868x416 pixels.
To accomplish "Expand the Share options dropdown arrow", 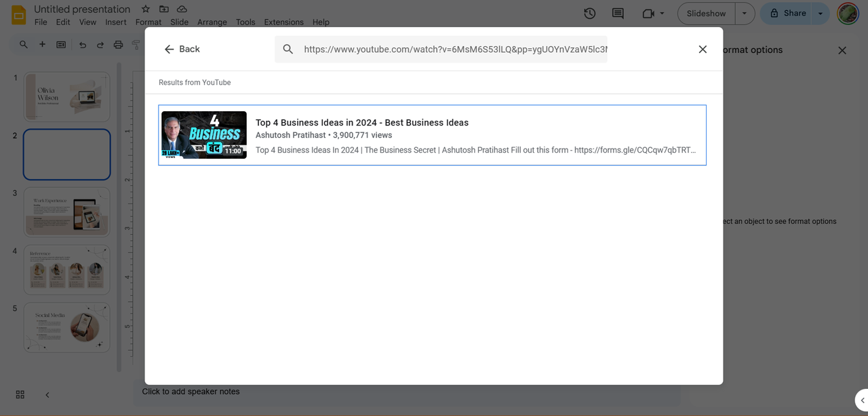I will coord(821,14).
